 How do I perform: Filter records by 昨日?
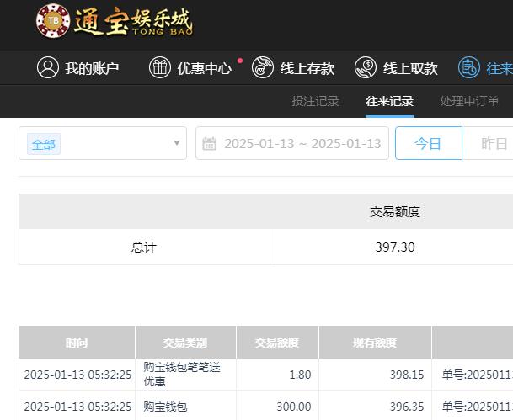point(494,143)
